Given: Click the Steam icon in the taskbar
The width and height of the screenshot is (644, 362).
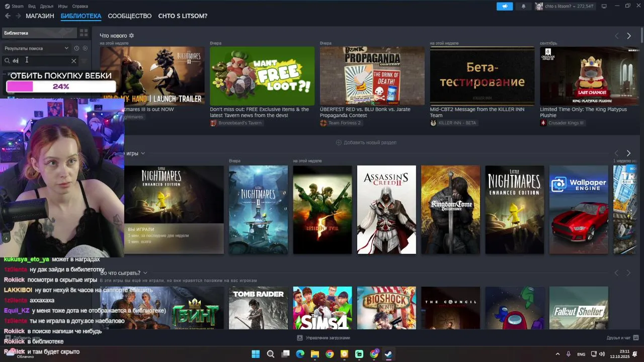Looking at the screenshot, I should (388, 354).
